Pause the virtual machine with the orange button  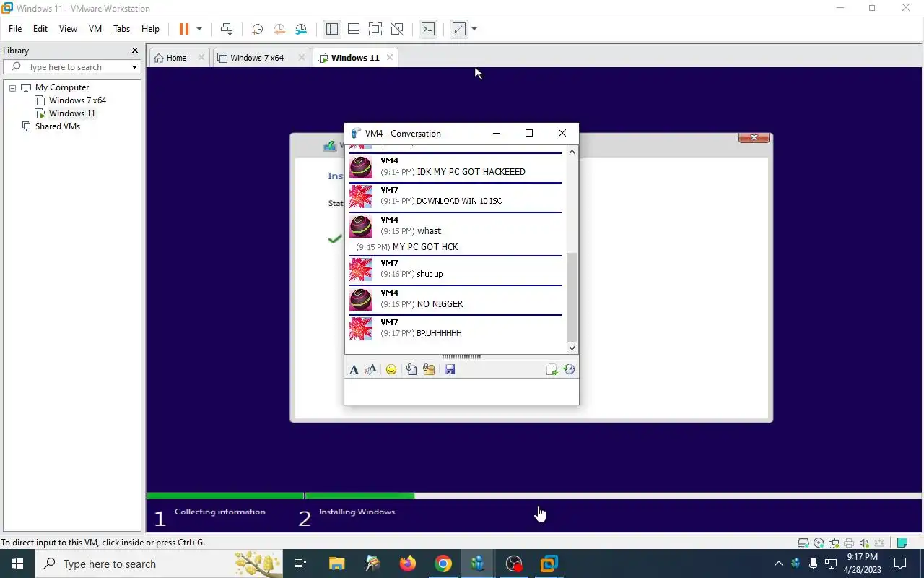(183, 29)
